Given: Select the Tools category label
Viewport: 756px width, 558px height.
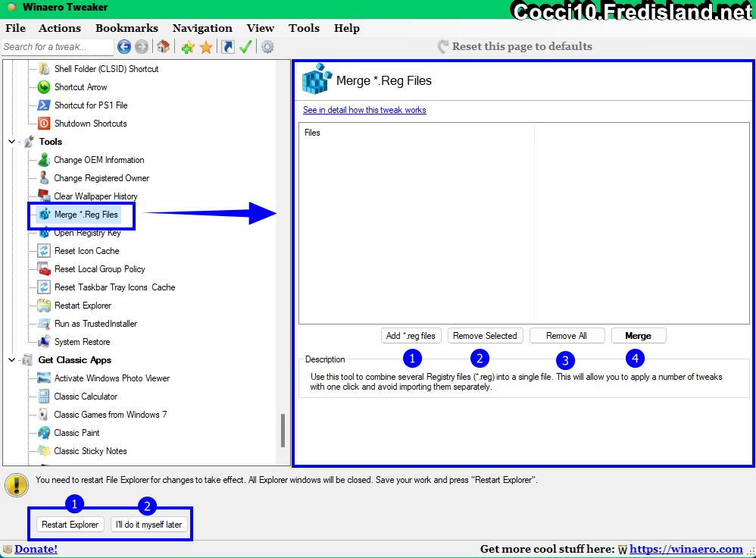Looking at the screenshot, I should 51,142.
